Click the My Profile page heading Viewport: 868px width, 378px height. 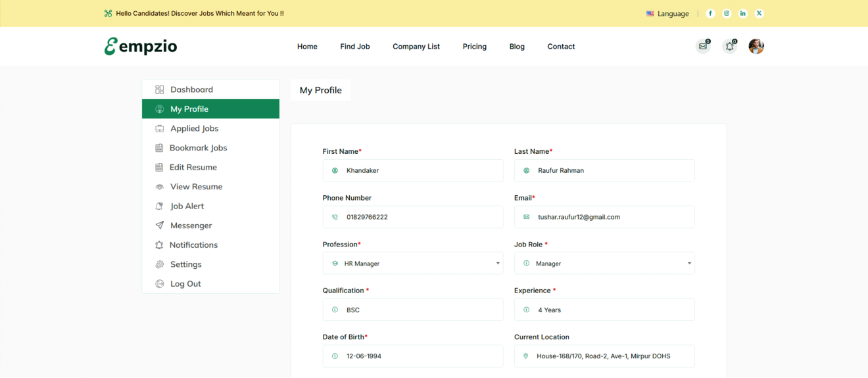click(x=321, y=91)
